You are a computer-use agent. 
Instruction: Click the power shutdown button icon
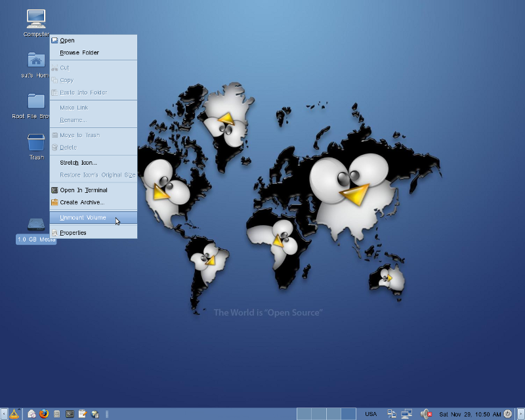508,414
